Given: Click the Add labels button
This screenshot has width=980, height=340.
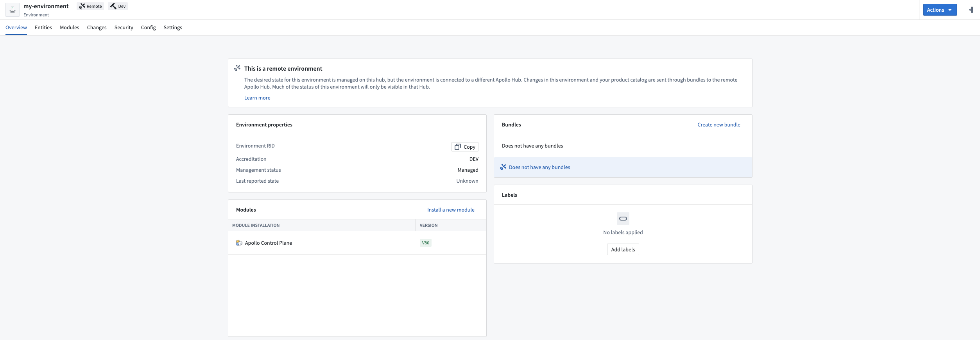Looking at the screenshot, I should [x=623, y=249].
